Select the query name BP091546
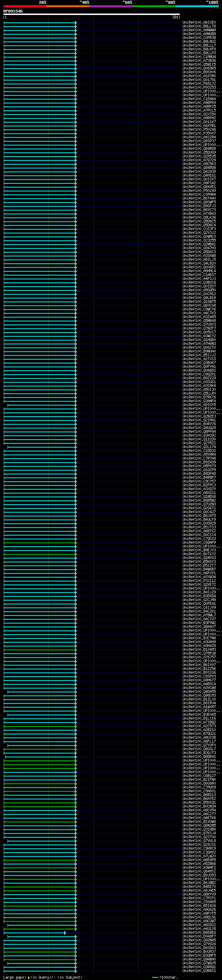Image resolution: width=222 pixels, height=980 pixels. click(13, 11)
